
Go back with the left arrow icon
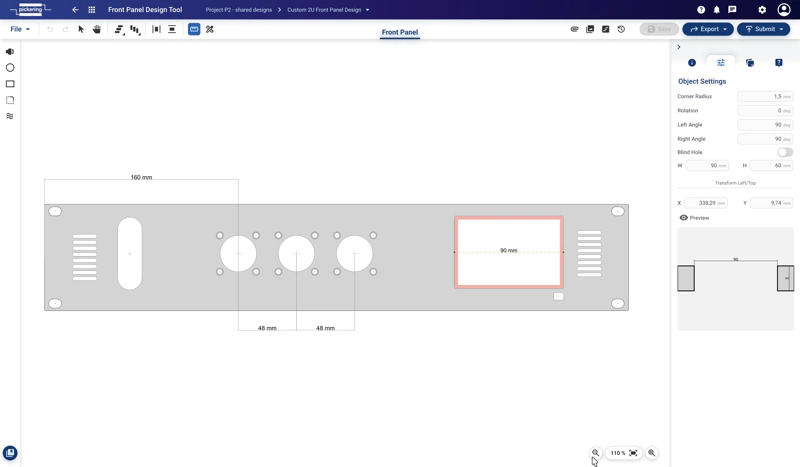[75, 10]
